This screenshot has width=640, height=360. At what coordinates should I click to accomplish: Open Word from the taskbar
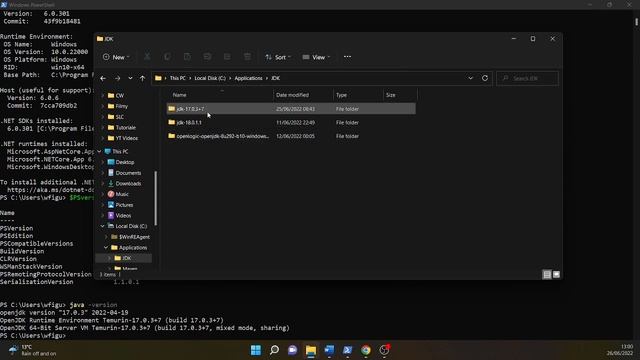329,350
